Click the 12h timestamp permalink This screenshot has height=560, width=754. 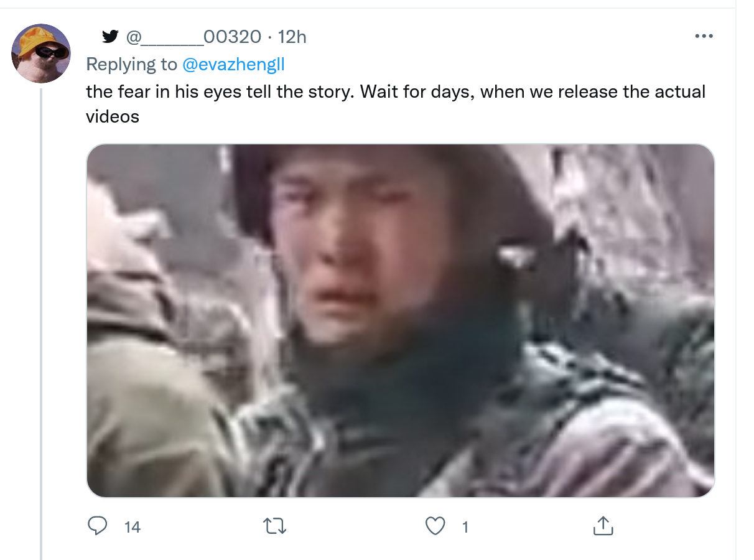292,37
